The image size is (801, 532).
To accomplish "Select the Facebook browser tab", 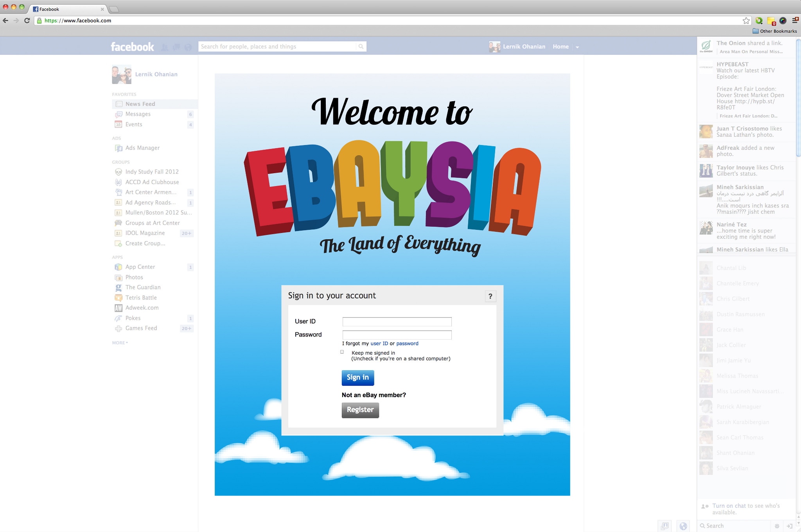I will click(x=68, y=9).
